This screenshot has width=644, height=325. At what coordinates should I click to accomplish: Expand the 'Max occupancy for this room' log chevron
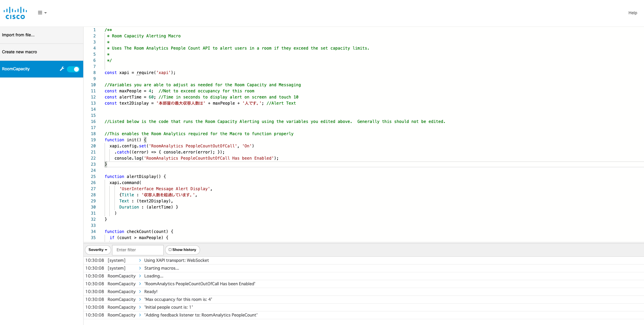pyautogui.click(x=140, y=300)
